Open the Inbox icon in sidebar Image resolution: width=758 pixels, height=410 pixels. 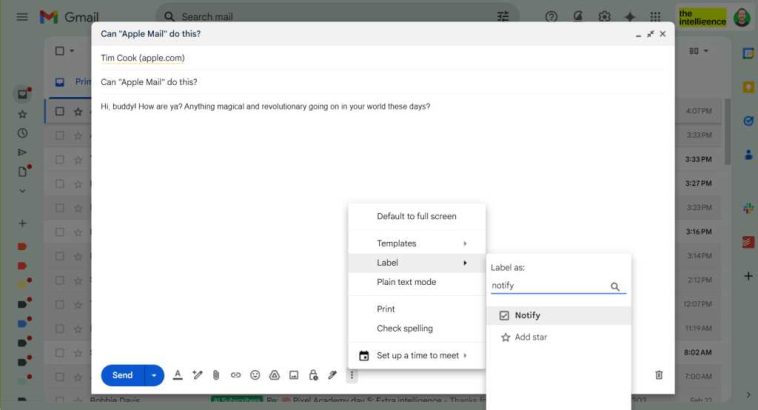pos(22,94)
